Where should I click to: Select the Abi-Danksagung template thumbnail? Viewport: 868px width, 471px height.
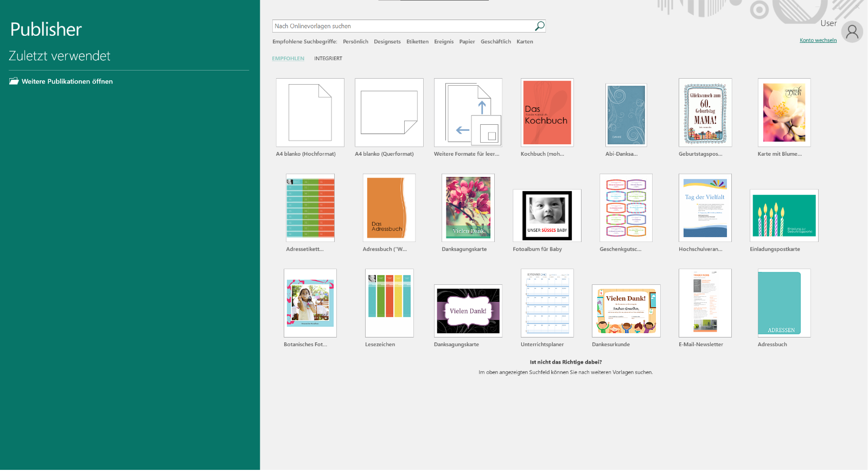(626, 115)
